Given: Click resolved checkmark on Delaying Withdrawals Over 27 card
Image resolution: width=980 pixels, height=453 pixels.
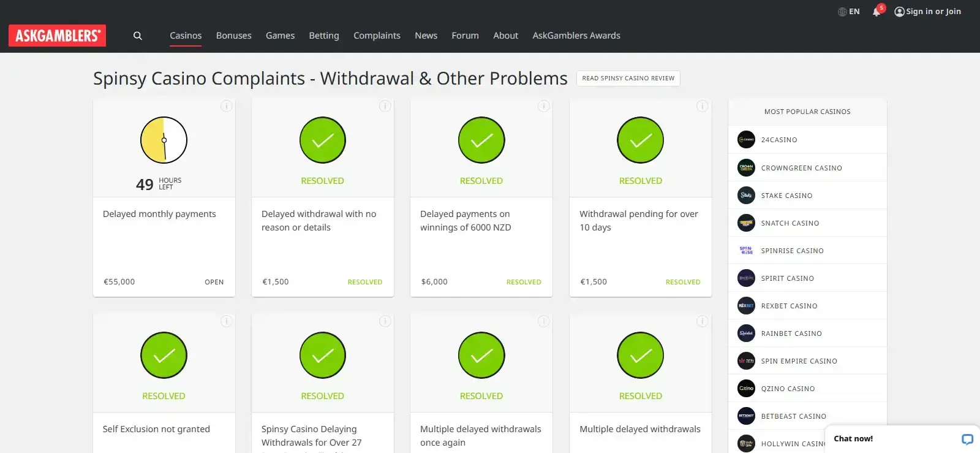Looking at the screenshot, I should pos(323,355).
